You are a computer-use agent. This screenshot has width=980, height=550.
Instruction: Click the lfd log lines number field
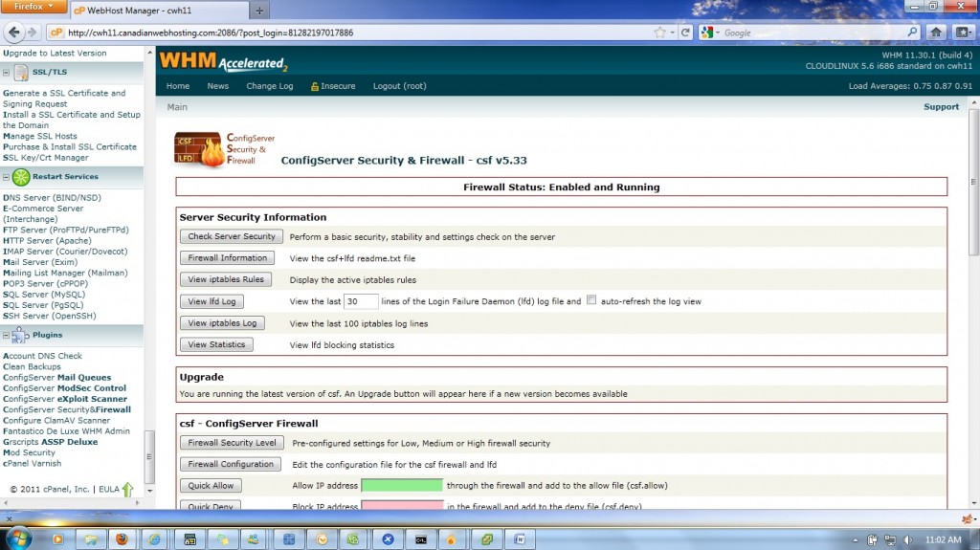361,301
